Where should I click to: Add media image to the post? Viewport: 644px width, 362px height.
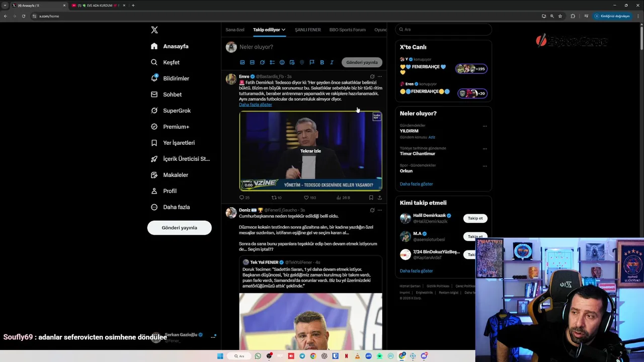242,62
